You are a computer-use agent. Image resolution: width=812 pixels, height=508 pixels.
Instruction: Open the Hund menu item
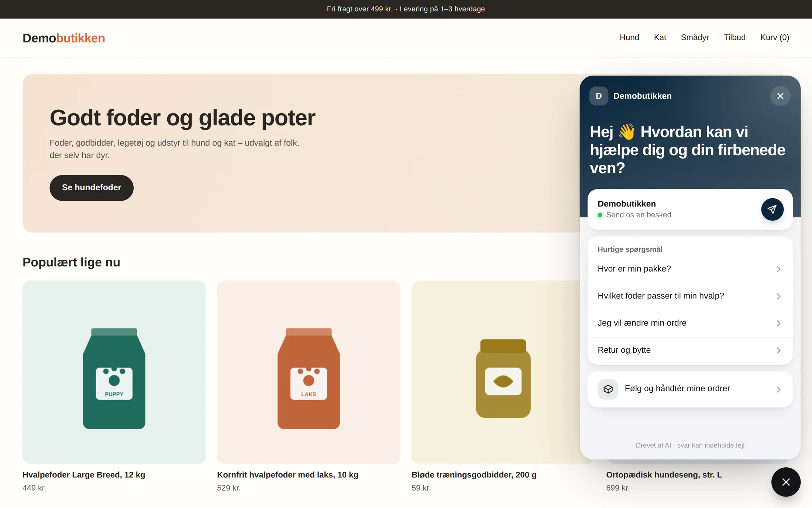[629, 38]
